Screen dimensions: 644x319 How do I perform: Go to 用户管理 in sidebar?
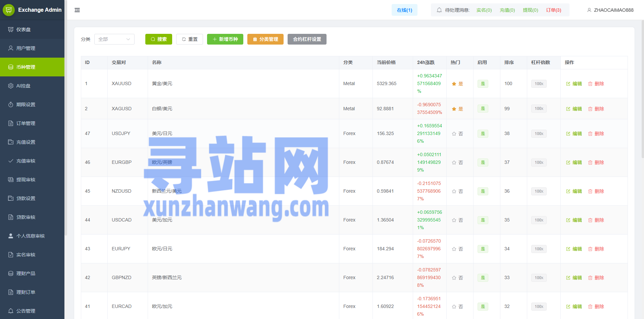[26, 48]
